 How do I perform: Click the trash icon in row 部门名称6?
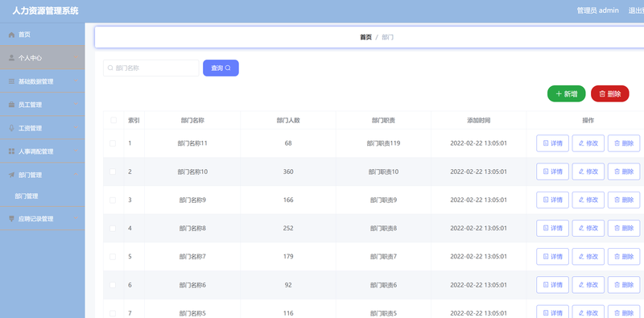pyautogui.click(x=617, y=285)
